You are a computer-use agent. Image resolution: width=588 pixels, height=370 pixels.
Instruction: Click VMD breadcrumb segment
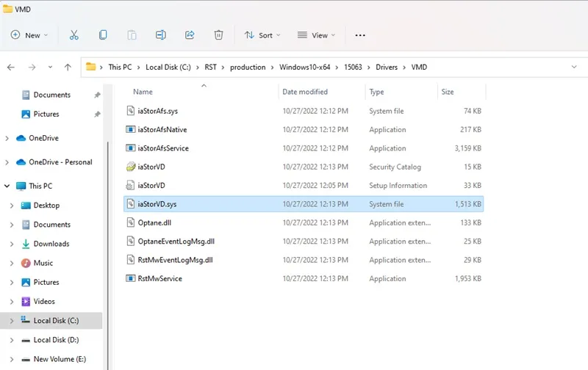coord(419,67)
